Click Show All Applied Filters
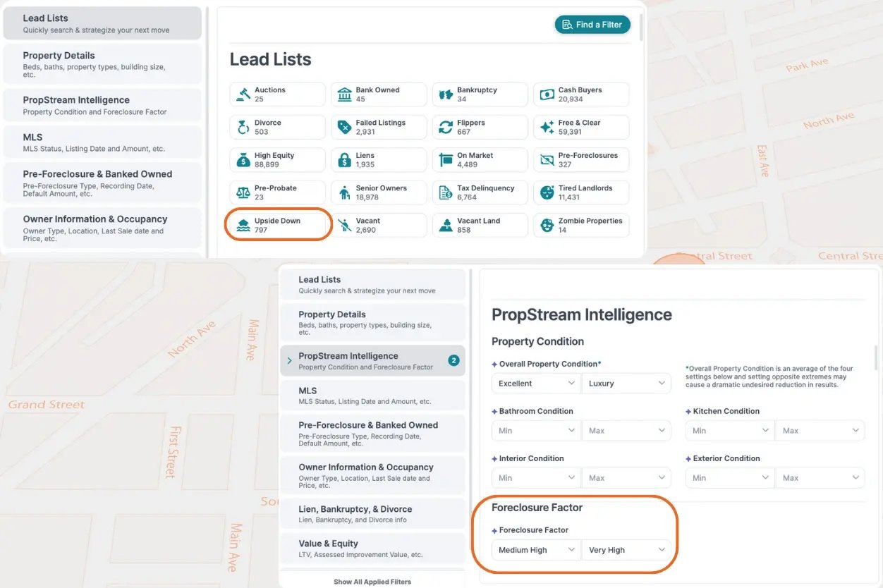Viewport: 883px width, 588px height. [x=372, y=581]
